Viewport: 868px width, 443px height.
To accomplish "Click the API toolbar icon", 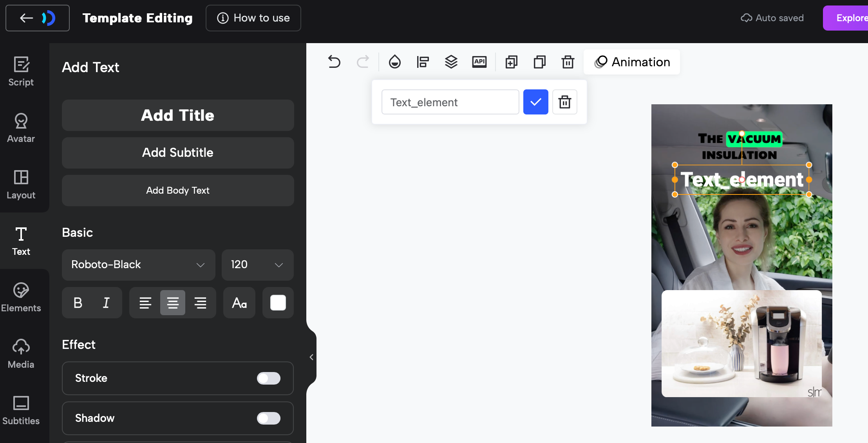I will pyautogui.click(x=479, y=62).
